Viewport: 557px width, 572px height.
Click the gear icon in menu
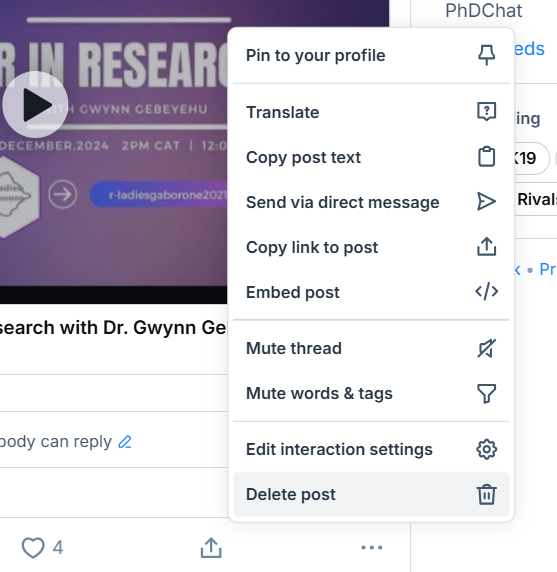pyautogui.click(x=487, y=449)
